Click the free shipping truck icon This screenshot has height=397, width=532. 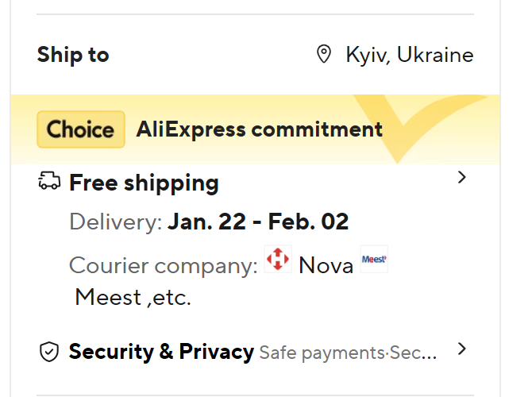(x=49, y=182)
